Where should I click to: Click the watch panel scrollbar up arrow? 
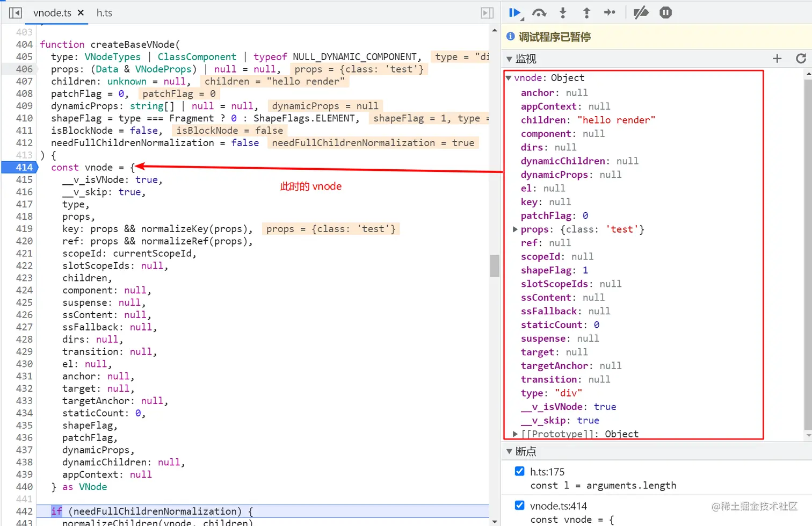[808, 74]
